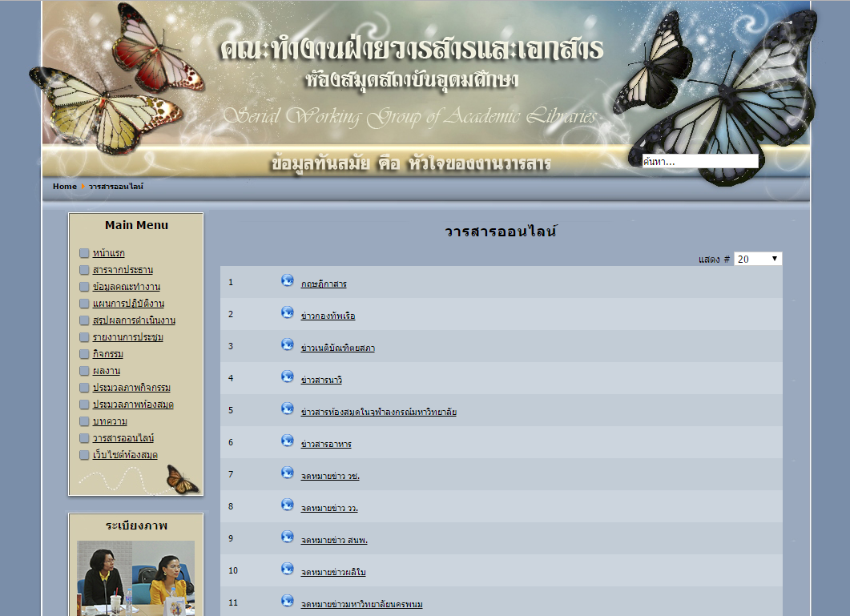The image size is (850, 616).
Task: Click the globe icon next to จดหมายข่าว วว.
Action: pos(288,506)
